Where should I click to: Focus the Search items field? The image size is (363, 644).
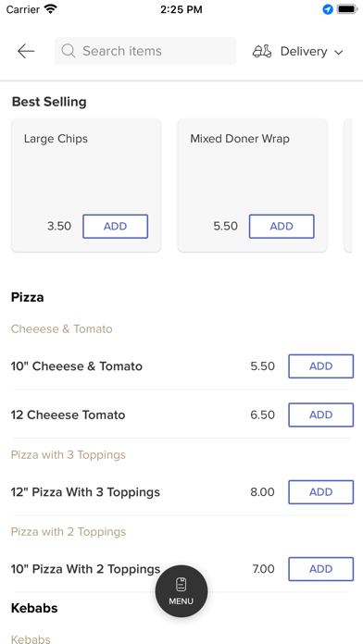(145, 51)
